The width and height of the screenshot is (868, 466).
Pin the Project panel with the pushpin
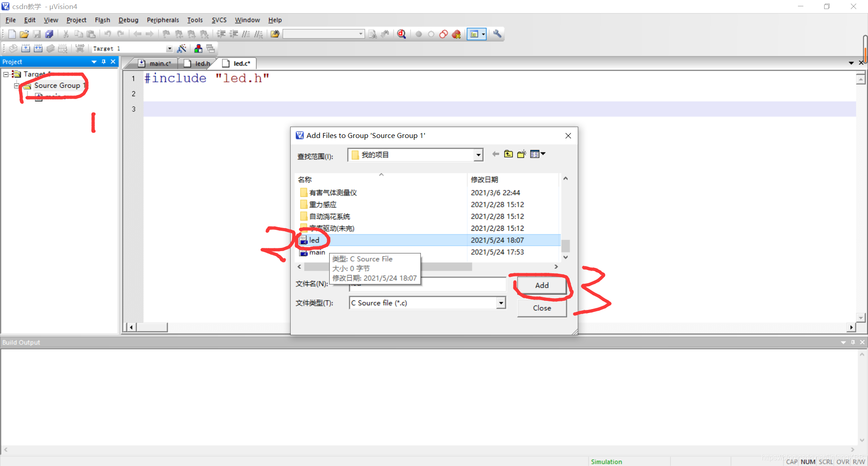pyautogui.click(x=104, y=62)
